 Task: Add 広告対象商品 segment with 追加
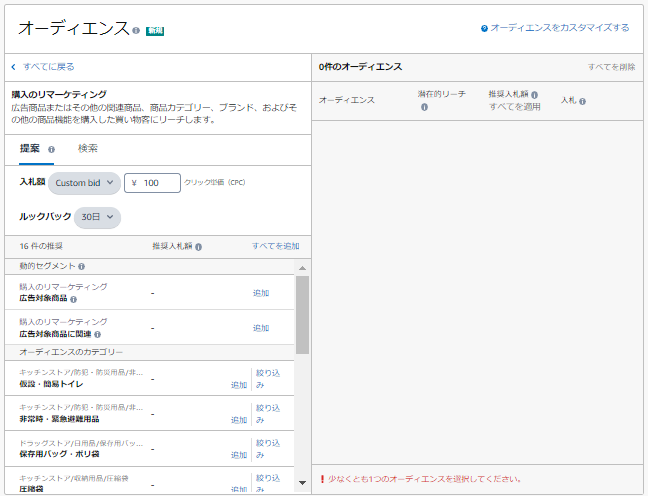261,293
